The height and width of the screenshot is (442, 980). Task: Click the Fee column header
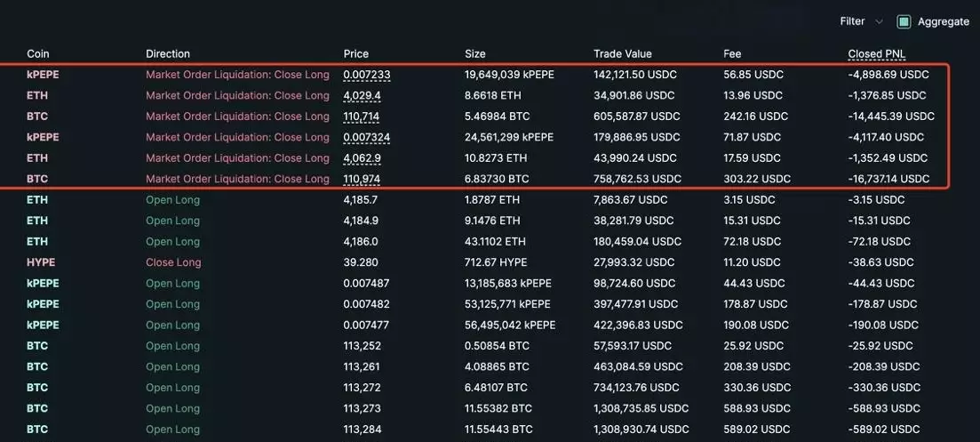coord(732,54)
